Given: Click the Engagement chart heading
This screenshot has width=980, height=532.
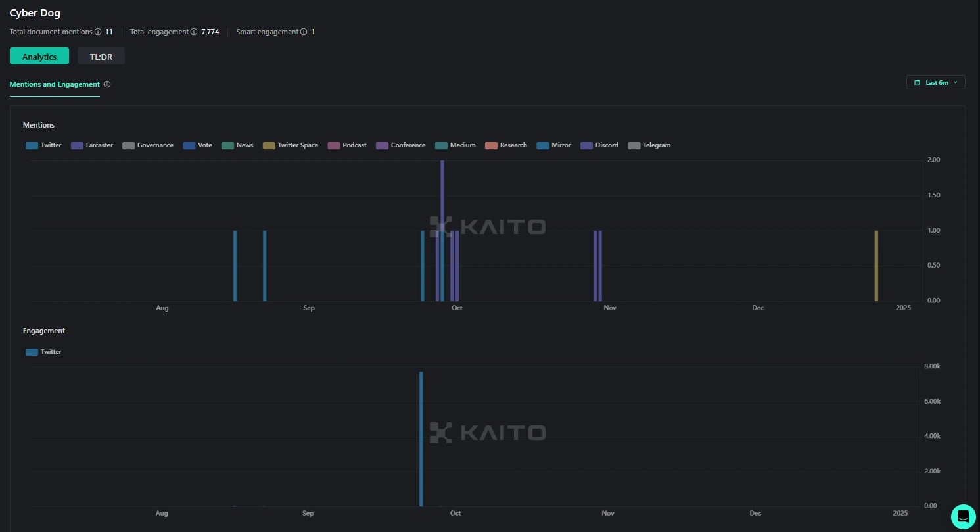Looking at the screenshot, I should pyautogui.click(x=44, y=331).
